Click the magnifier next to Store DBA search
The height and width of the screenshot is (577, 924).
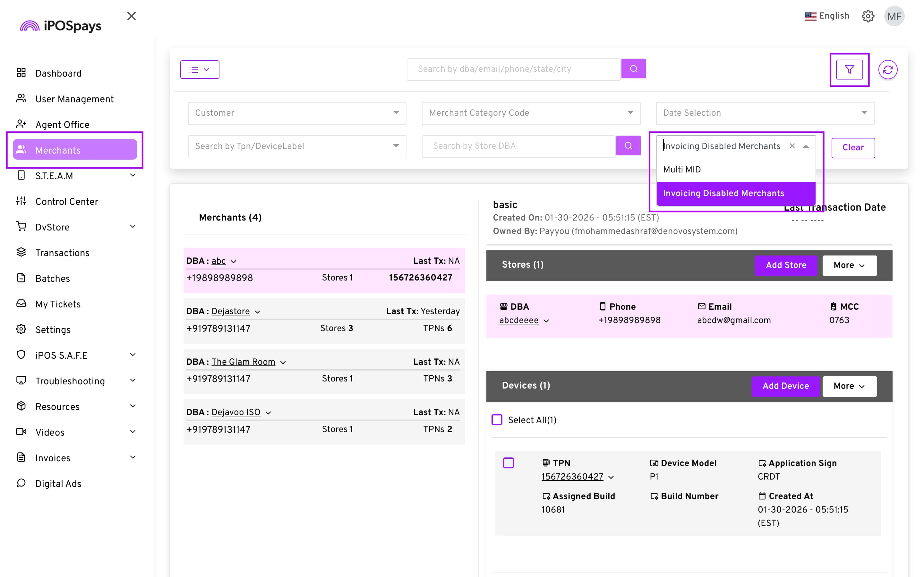[628, 146]
